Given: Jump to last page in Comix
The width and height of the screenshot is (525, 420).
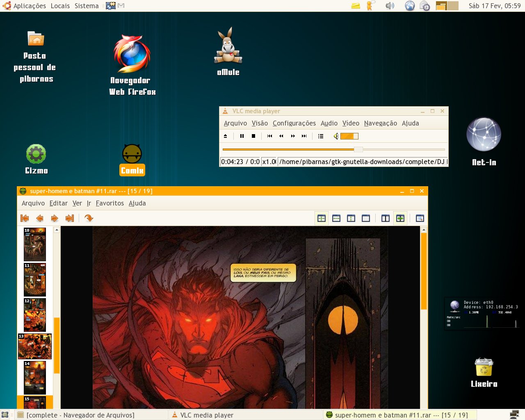Looking at the screenshot, I should coord(70,218).
